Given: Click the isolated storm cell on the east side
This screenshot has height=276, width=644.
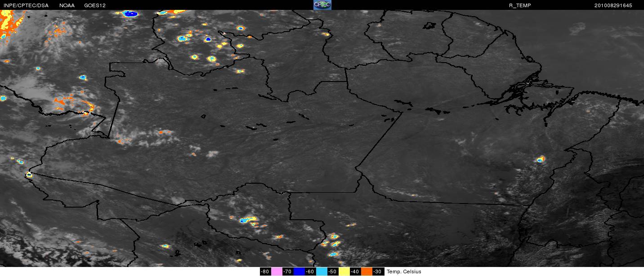Looking at the screenshot, I should [x=540, y=159].
